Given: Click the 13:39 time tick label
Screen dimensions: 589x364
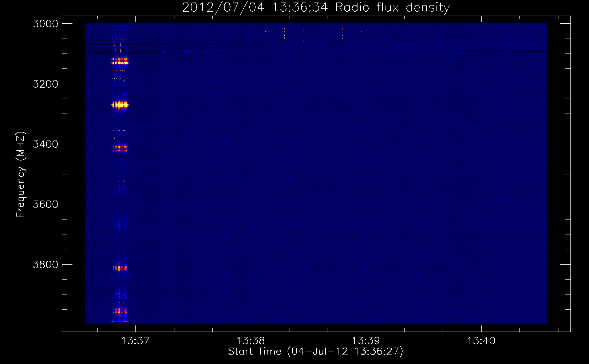Looking at the screenshot, I should [366, 341].
